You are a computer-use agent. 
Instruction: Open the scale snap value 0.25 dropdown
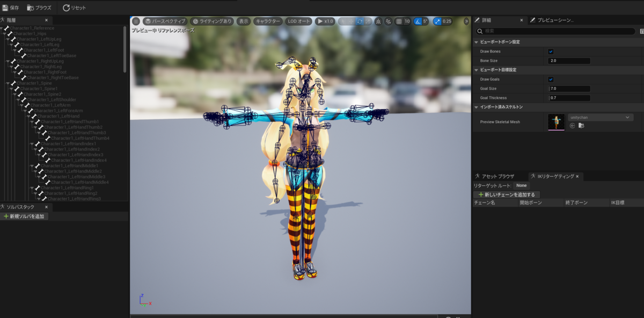(x=447, y=21)
